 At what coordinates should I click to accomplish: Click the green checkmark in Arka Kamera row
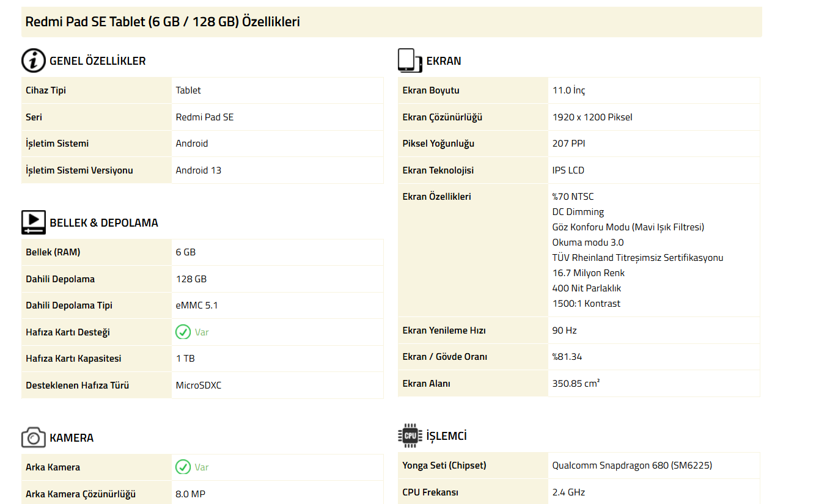183,467
